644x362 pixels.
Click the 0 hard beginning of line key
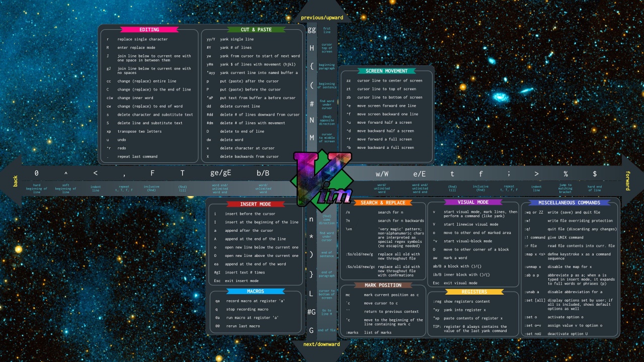pyautogui.click(x=37, y=173)
